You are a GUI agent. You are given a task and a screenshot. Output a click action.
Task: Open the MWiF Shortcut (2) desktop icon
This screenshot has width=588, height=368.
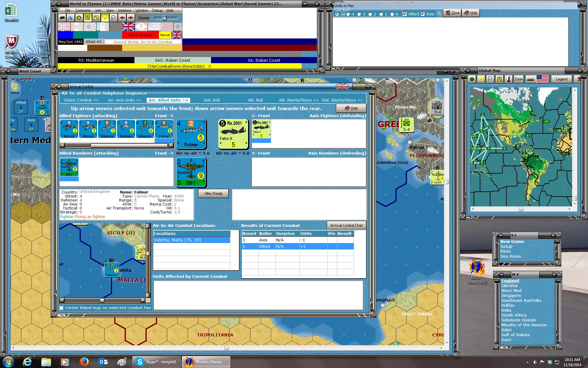pyautogui.click(x=477, y=272)
